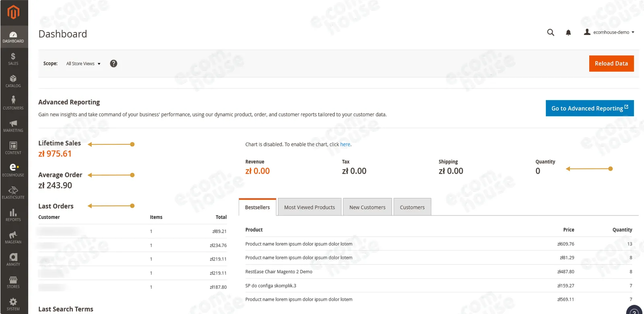This screenshot has width=644, height=314.
Task: Click the Advanced Reporting heading
Action: [x=69, y=102]
